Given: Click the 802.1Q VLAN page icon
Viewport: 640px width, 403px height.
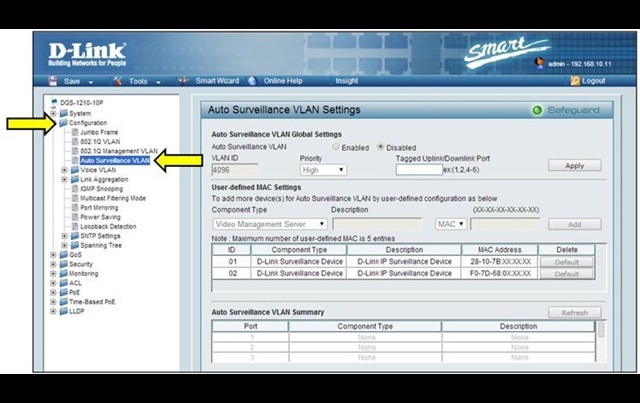Looking at the screenshot, I should [x=75, y=141].
